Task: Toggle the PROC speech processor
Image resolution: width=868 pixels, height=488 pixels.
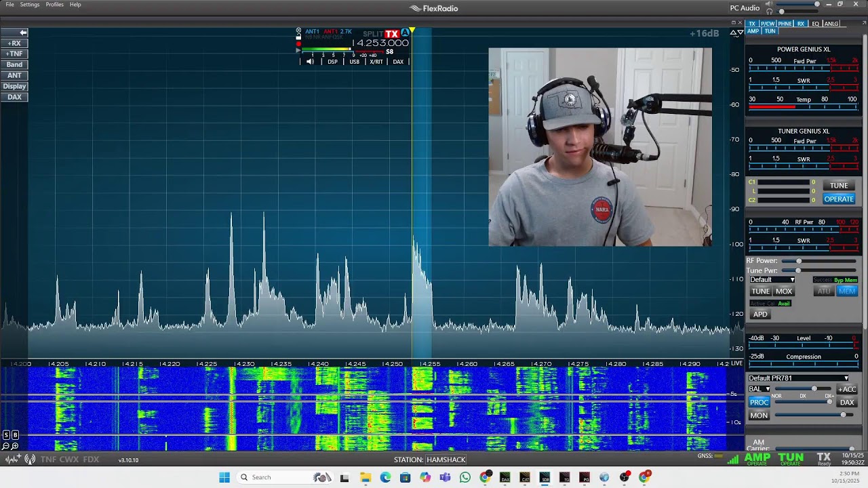Action: coord(759,403)
